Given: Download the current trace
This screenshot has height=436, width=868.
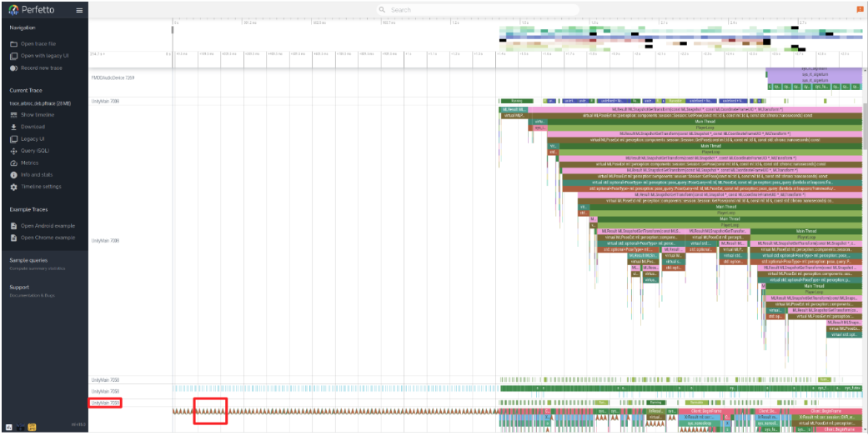Looking at the screenshot, I should click(33, 127).
